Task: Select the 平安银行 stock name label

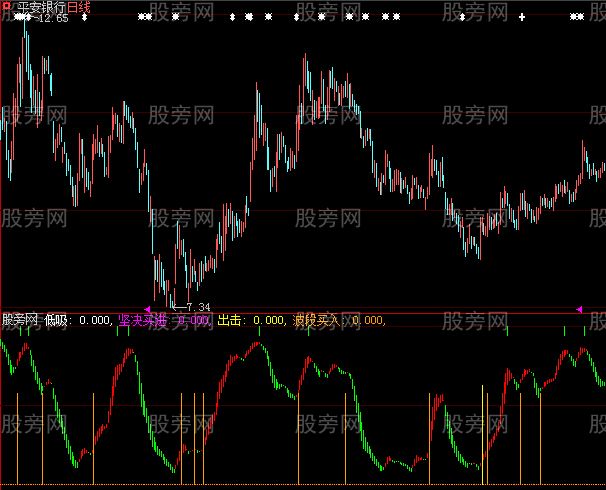Action: pos(40,7)
